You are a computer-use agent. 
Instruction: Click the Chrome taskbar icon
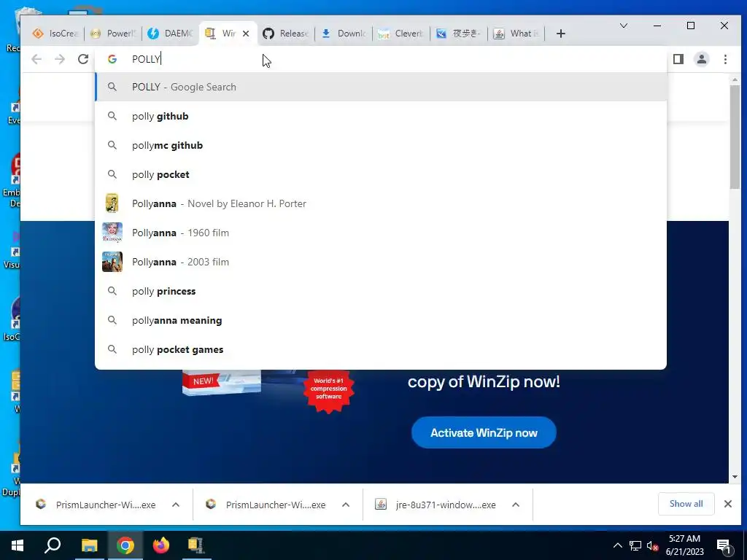click(125, 545)
